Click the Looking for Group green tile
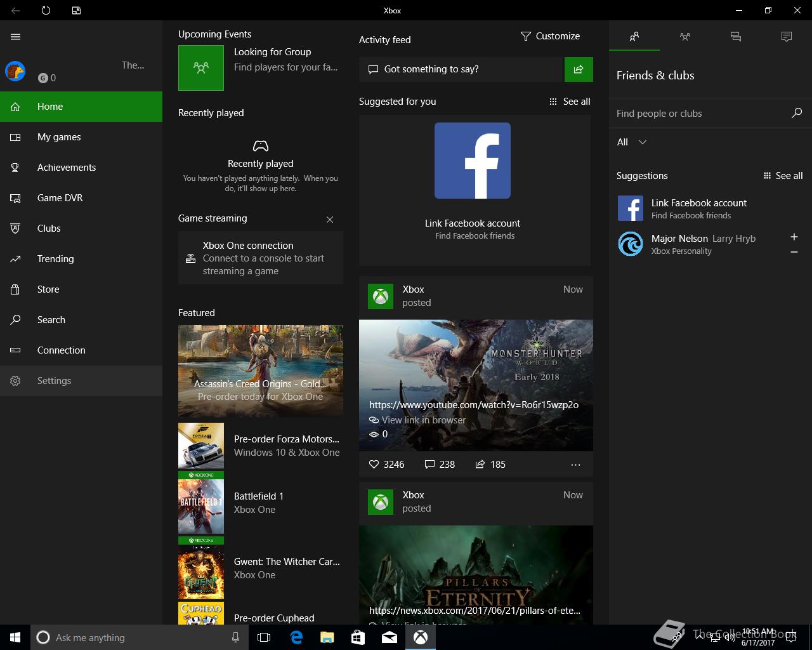 pyautogui.click(x=201, y=68)
